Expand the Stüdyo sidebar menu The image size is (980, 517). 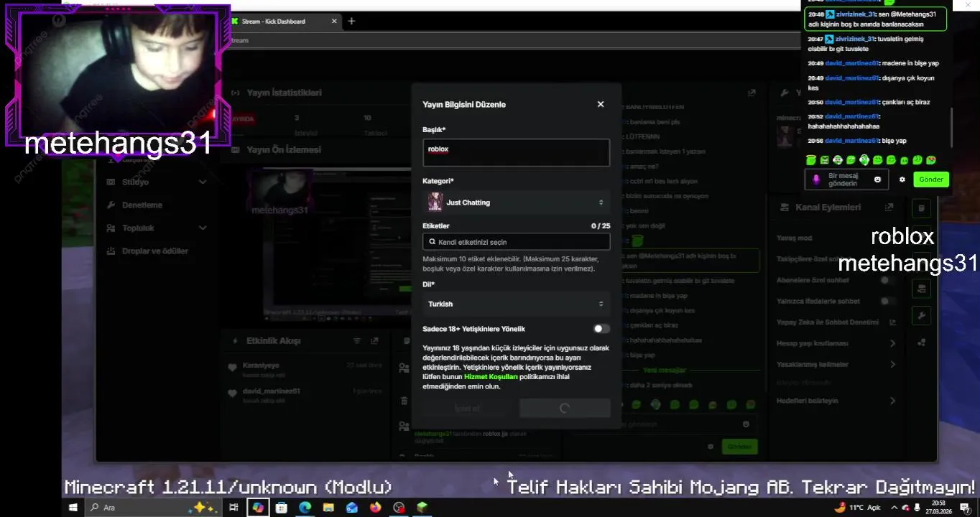(156, 182)
